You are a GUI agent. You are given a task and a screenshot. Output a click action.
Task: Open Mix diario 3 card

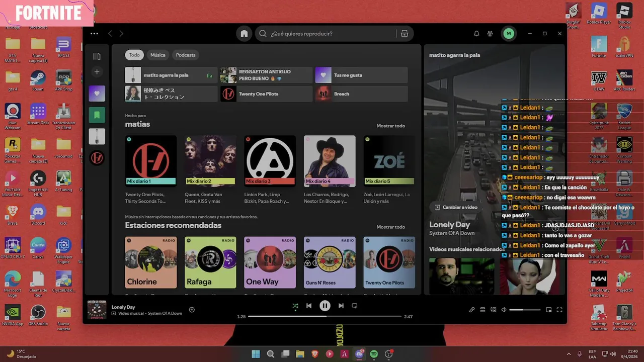click(270, 169)
